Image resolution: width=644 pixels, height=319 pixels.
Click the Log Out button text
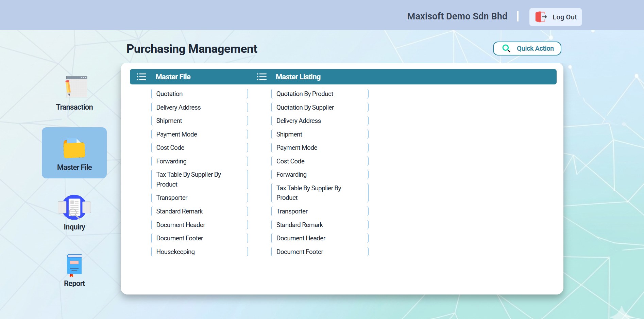pyautogui.click(x=564, y=17)
